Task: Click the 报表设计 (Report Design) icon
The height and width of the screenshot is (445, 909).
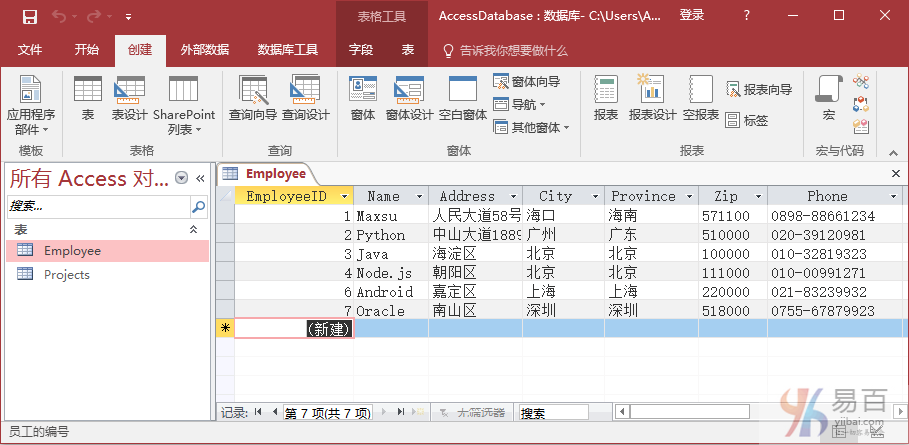Action: click(652, 99)
